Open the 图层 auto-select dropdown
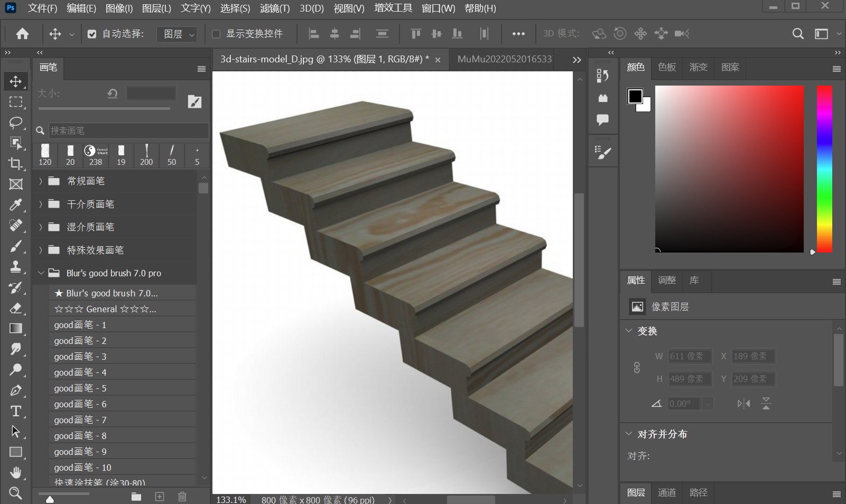This screenshot has height=504, width=846. pyautogui.click(x=177, y=34)
